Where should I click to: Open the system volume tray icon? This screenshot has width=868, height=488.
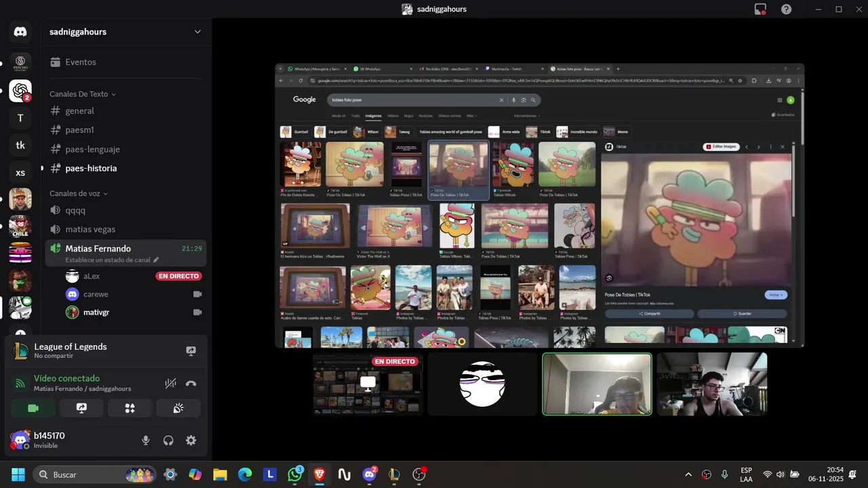tap(781, 474)
